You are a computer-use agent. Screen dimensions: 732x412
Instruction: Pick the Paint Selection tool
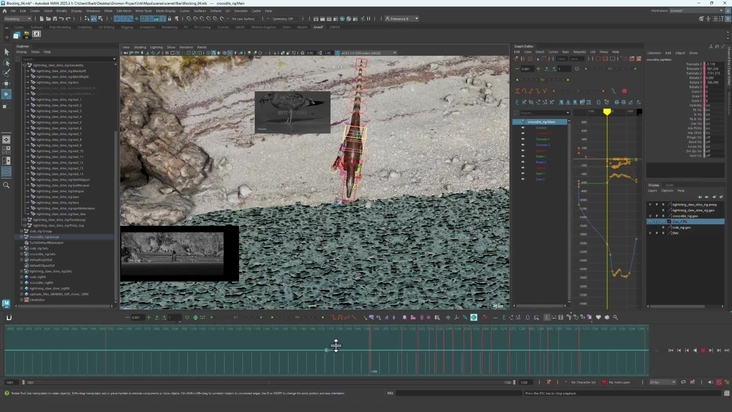tap(6, 73)
